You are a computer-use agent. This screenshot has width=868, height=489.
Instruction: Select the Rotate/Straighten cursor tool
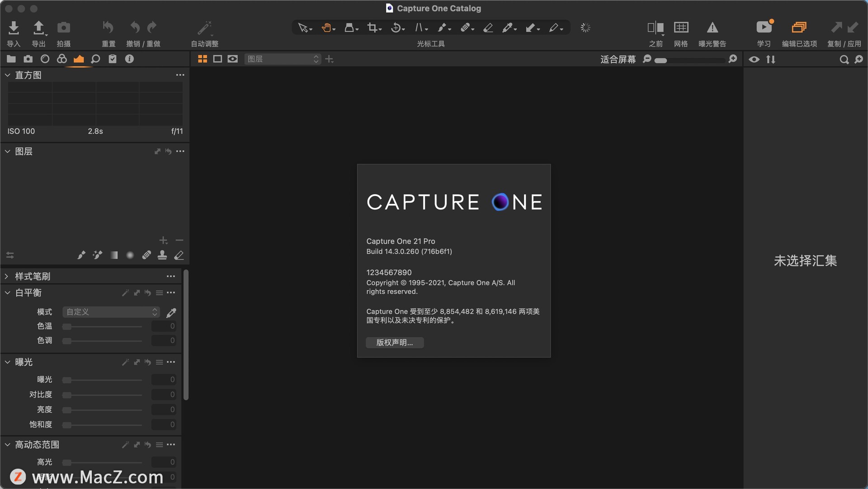coord(396,28)
